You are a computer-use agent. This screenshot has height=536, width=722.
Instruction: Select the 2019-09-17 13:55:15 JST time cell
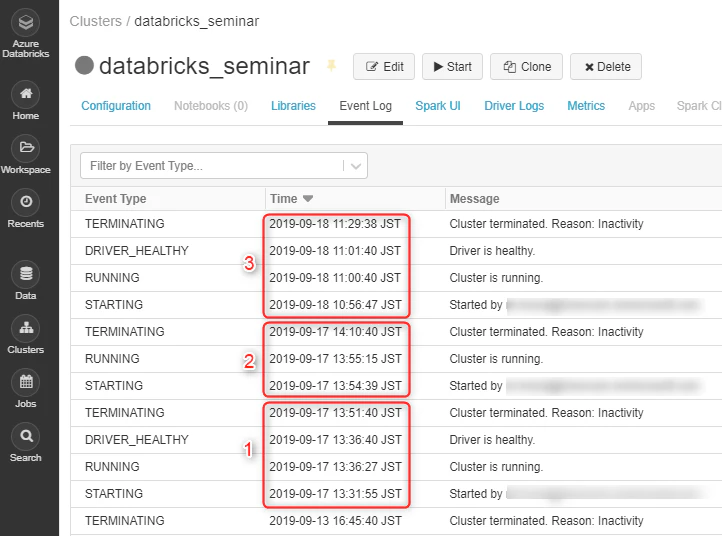[x=335, y=359]
